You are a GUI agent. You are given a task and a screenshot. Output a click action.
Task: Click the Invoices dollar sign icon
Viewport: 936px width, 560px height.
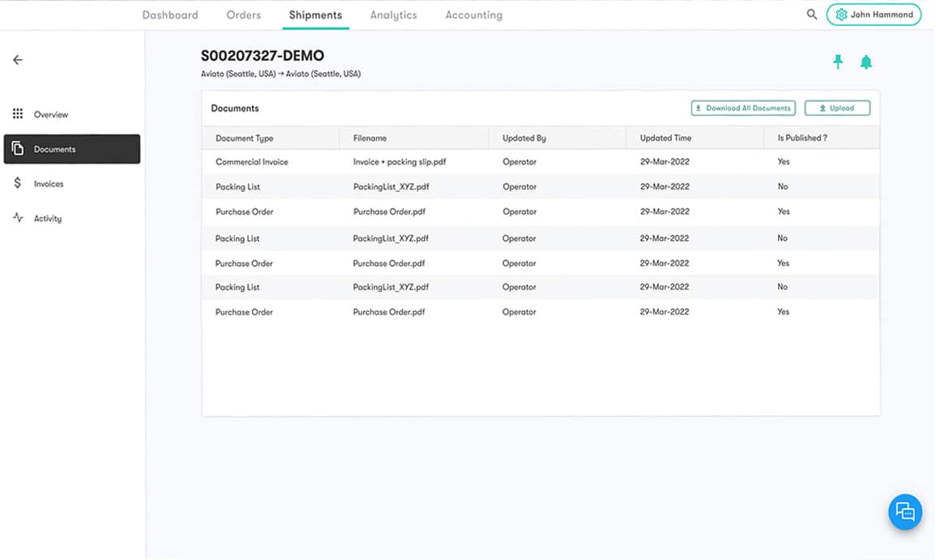18,184
